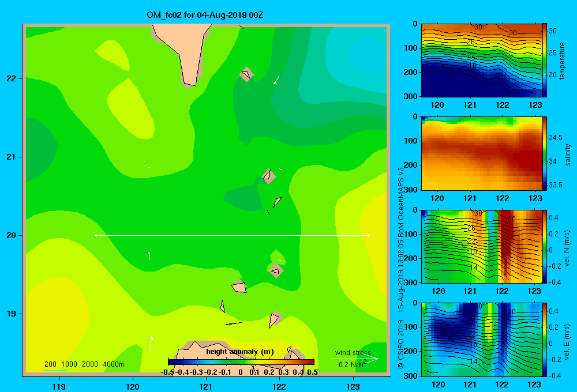
Task: Click latitude label 22 on main map
Action: (11, 78)
